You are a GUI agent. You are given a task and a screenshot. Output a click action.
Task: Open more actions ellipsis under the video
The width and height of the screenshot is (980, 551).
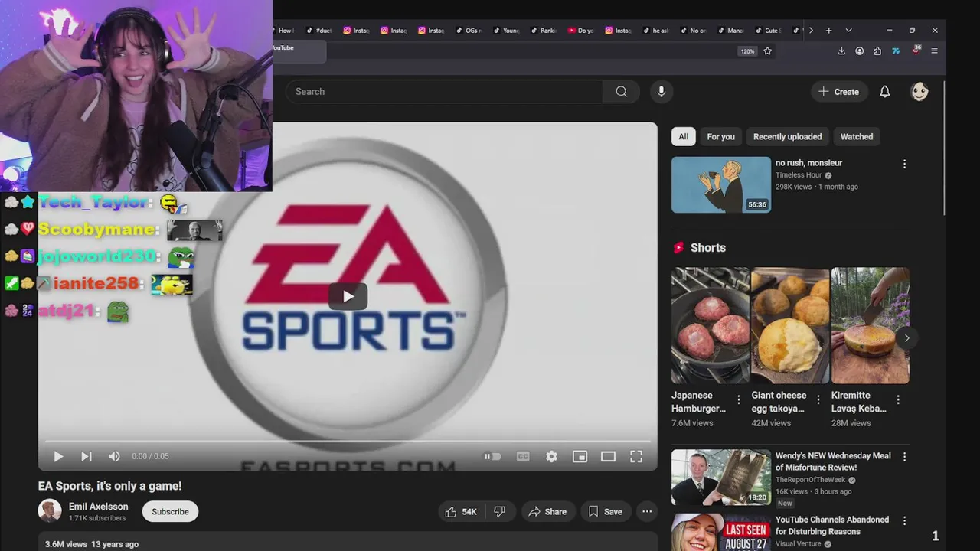(647, 511)
